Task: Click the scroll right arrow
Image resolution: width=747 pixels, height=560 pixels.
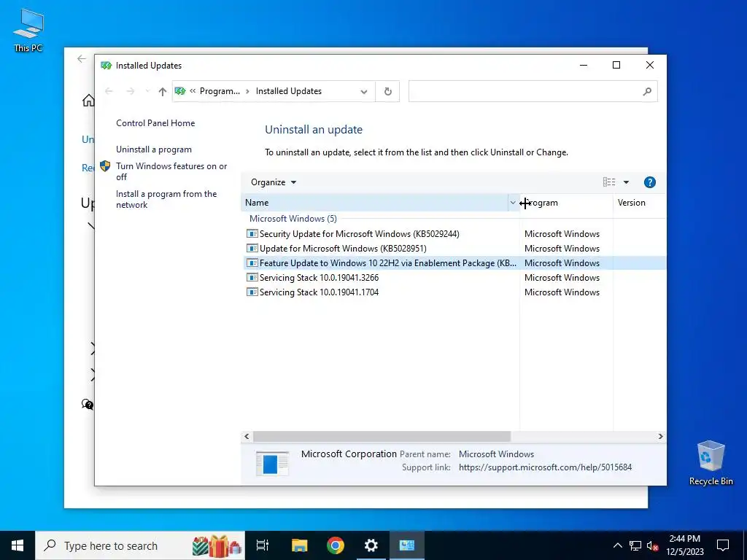Action: pos(660,437)
